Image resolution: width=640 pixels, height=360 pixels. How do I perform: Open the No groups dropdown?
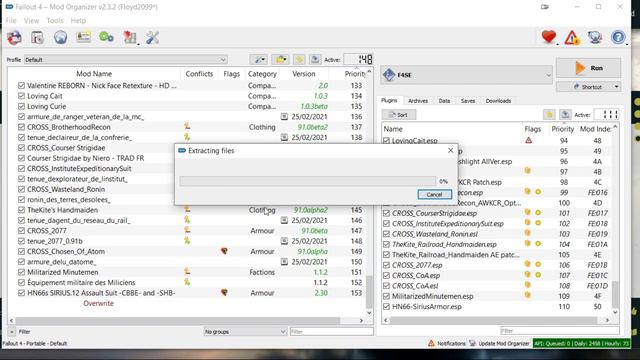(245, 331)
